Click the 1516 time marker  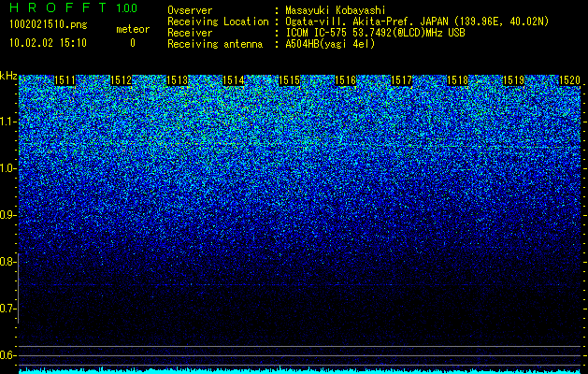tap(345, 80)
